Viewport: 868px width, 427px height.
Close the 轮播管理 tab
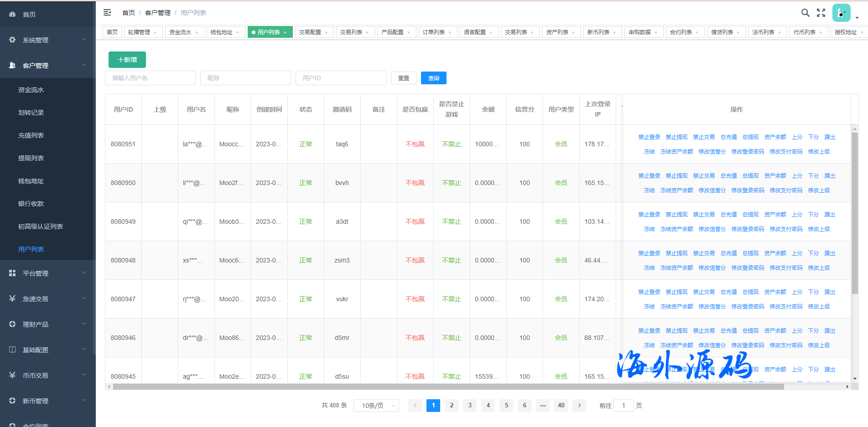pos(155,32)
